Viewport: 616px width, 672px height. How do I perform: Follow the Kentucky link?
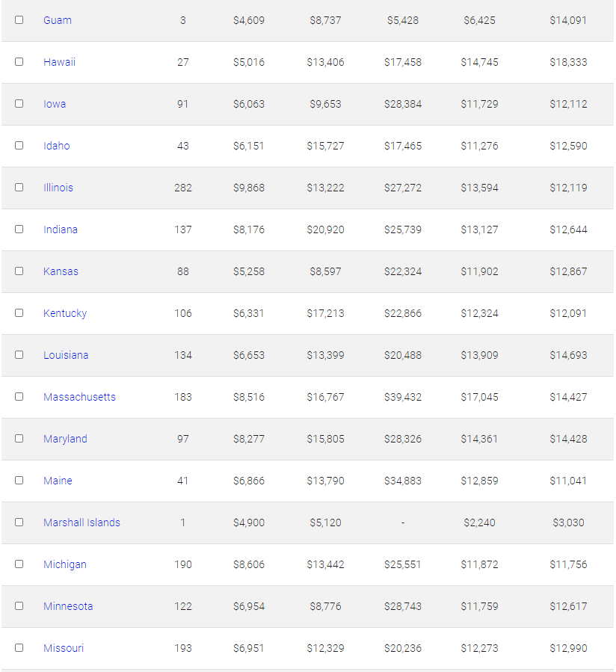(65, 313)
